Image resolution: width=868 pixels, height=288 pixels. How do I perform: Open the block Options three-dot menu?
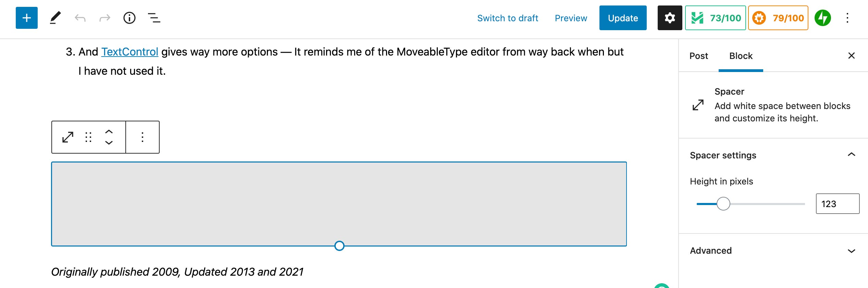pyautogui.click(x=142, y=137)
